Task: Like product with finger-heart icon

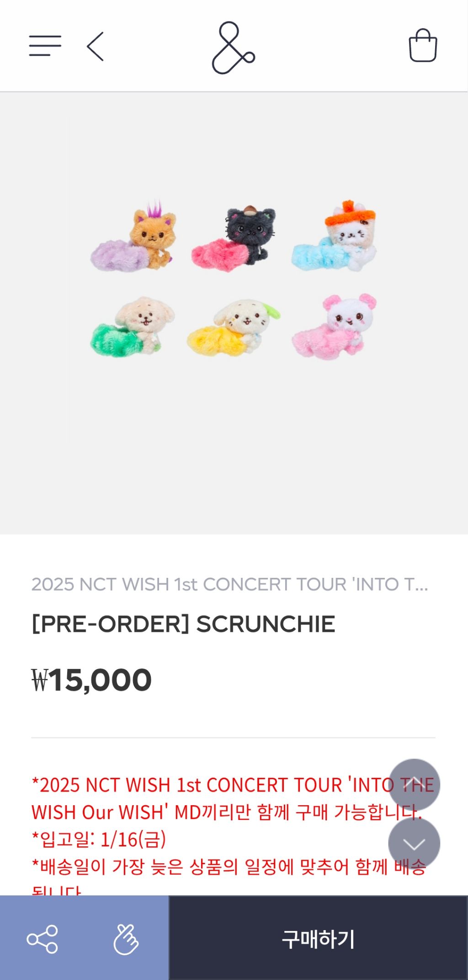Action: (126, 939)
